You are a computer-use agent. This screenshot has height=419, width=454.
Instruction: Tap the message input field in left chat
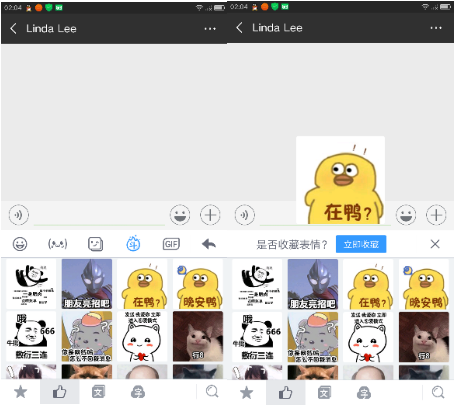click(99, 216)
